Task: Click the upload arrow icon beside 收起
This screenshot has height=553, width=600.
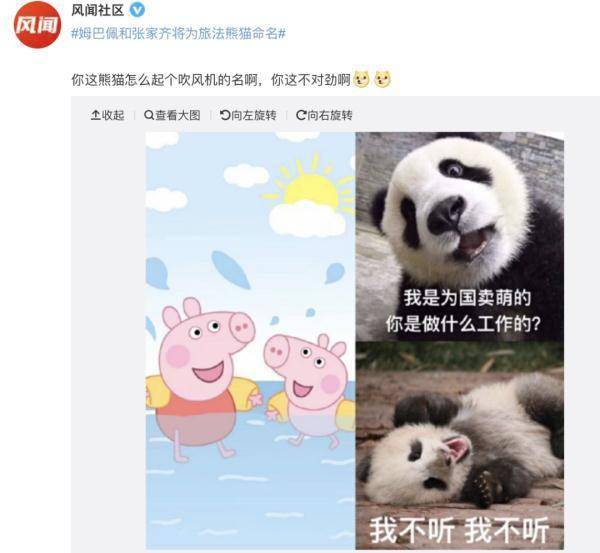Action: tap(95, 115)
